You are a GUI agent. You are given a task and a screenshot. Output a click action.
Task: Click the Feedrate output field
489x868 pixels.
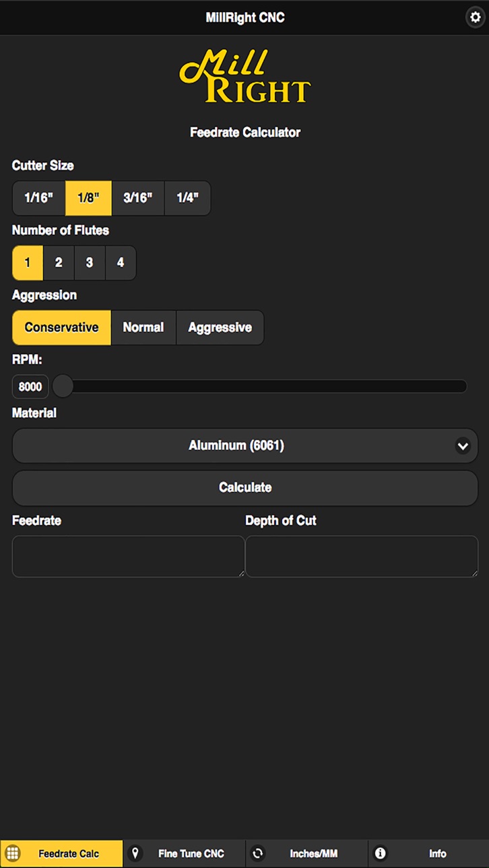pos(128,556)
